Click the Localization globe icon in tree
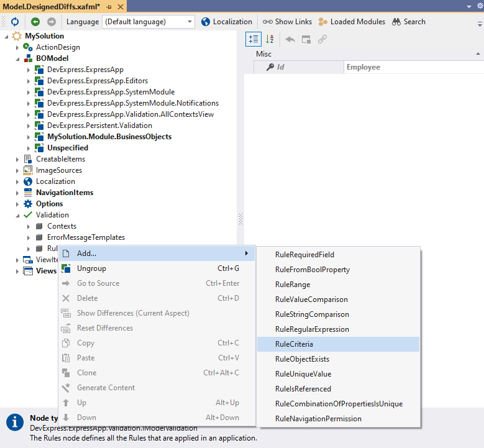This screenshot has width=484, height=448. pos(28,181)
